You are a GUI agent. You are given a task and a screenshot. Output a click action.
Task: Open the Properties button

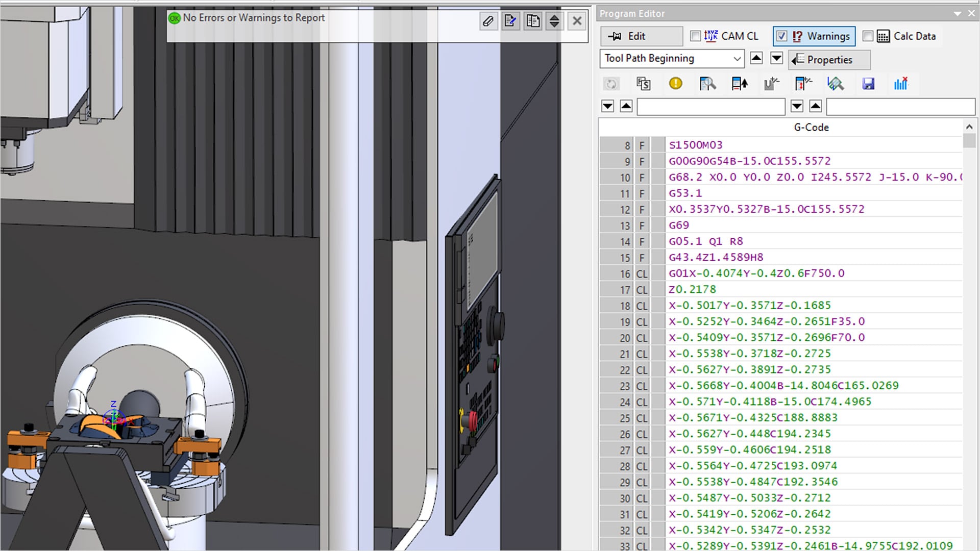829,60
